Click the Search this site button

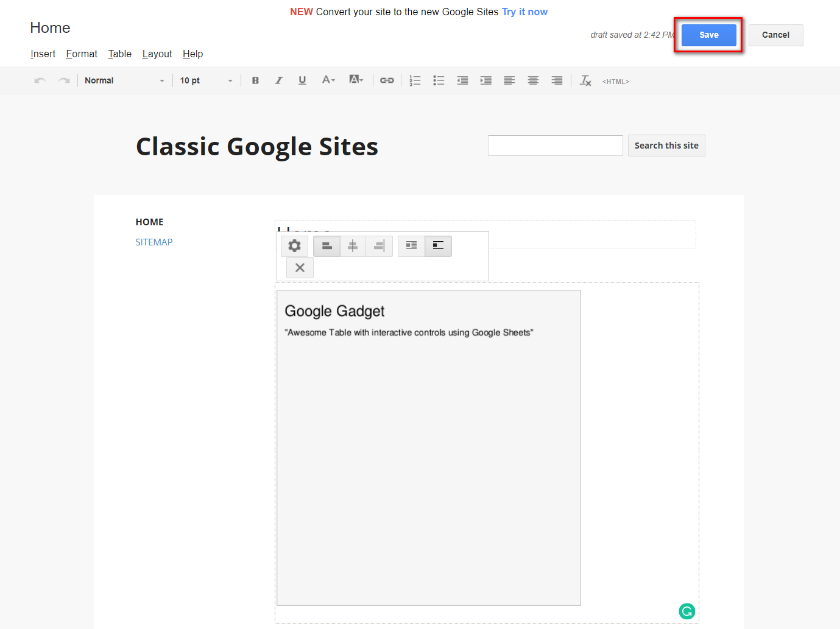click(x=666, y=146)
